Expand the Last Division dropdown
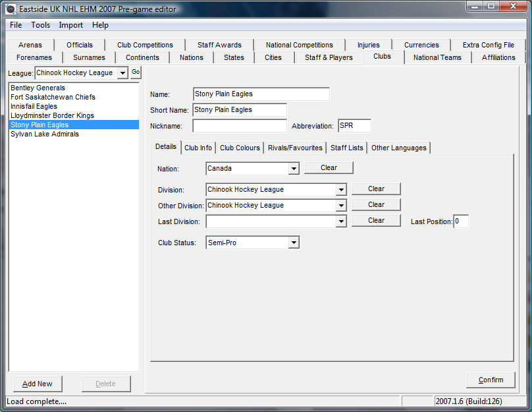532x412 pixels. point(341,221)
